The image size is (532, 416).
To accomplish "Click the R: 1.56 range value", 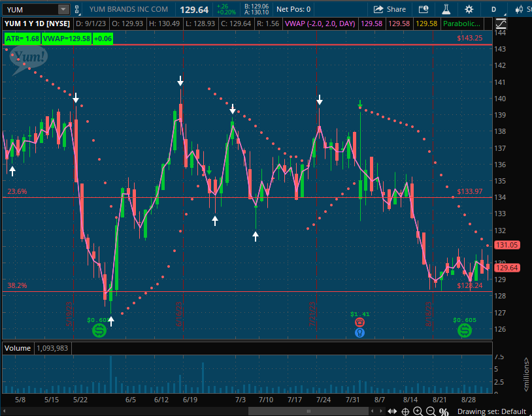I will point(268,24).
